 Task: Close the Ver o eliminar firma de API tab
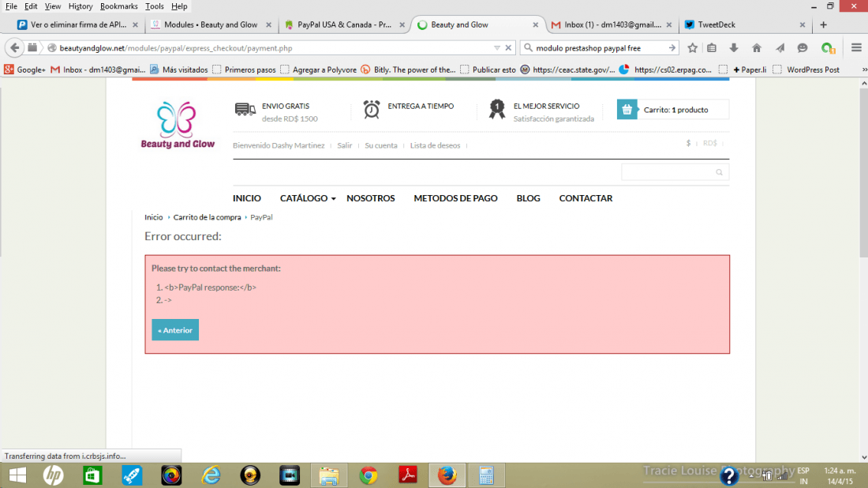click(x=135, y=25)
